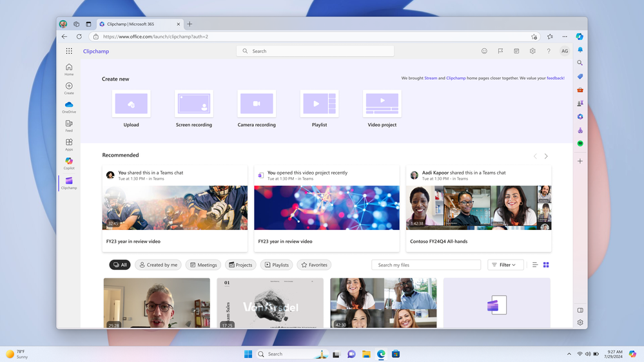The height and width of the screenshot is (362, 644).
Task: Open the help question mark
Action: pyautogui.click(x=549, y=51)
